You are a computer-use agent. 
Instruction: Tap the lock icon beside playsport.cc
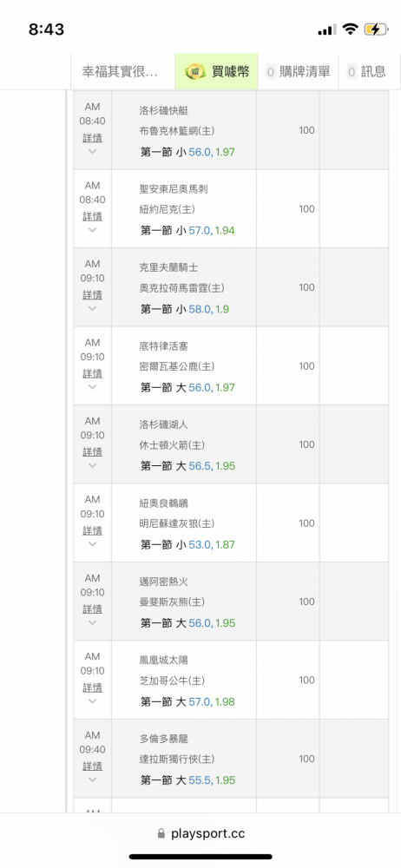(161, 833)
